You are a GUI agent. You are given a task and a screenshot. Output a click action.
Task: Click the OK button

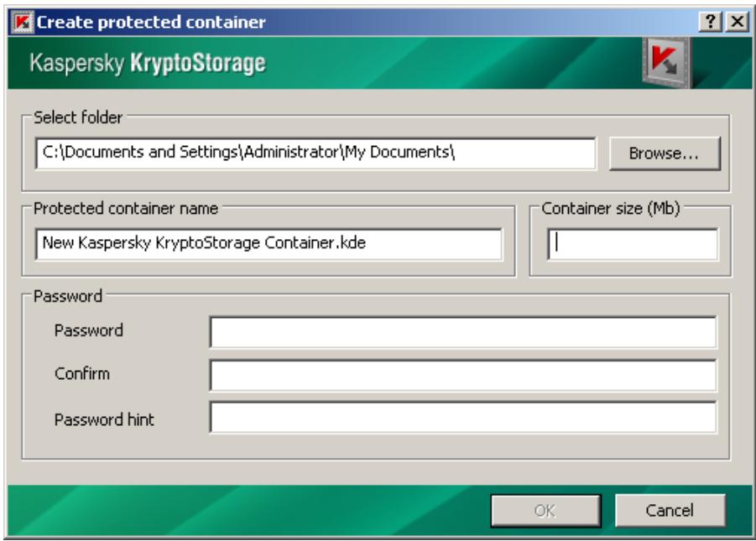click(x=545, y=511)
